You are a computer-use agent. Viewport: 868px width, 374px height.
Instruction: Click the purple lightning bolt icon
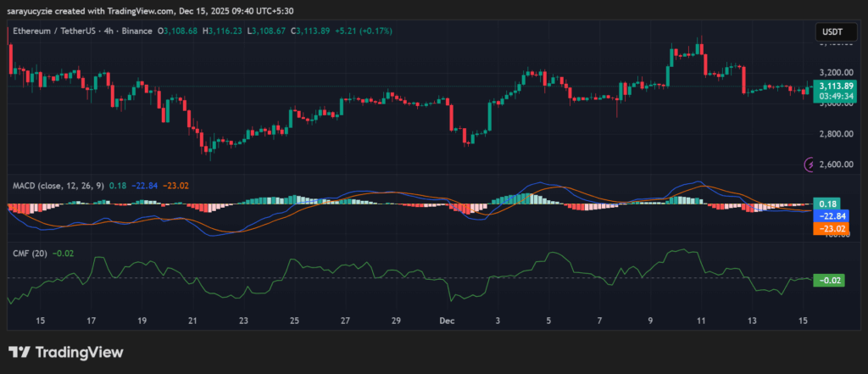point(811,164)
